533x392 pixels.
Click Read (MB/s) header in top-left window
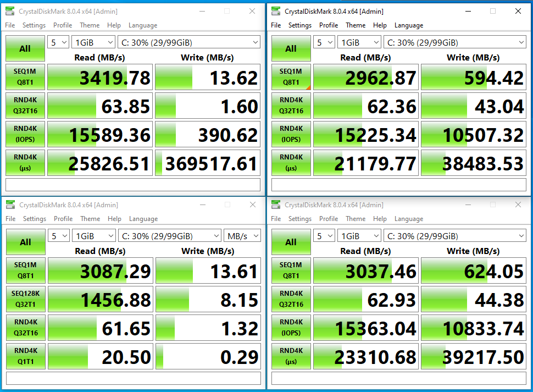[x=99, y=58]
